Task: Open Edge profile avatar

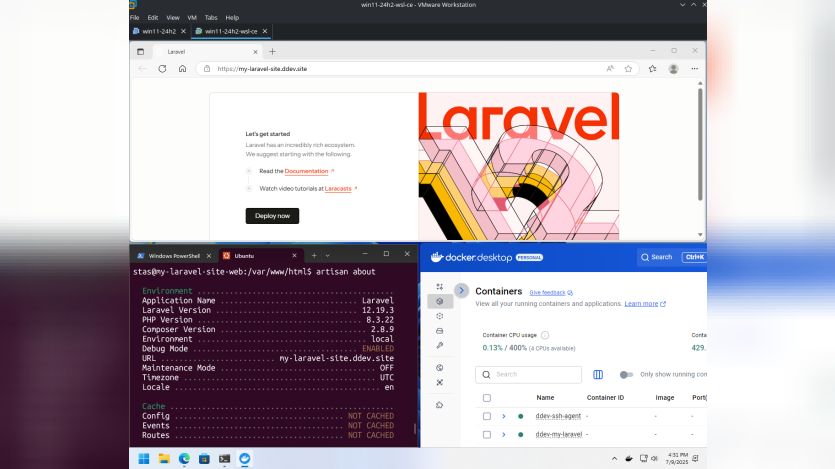Action: tap(673, 69)
